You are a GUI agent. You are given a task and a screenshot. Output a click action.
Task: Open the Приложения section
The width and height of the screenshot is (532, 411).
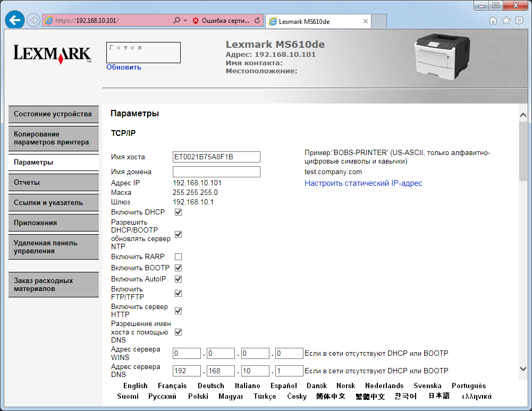pos(54,223)
